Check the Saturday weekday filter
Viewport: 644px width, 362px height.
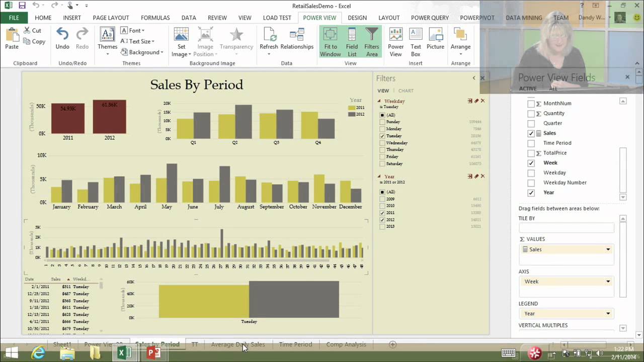coord(382,164)
